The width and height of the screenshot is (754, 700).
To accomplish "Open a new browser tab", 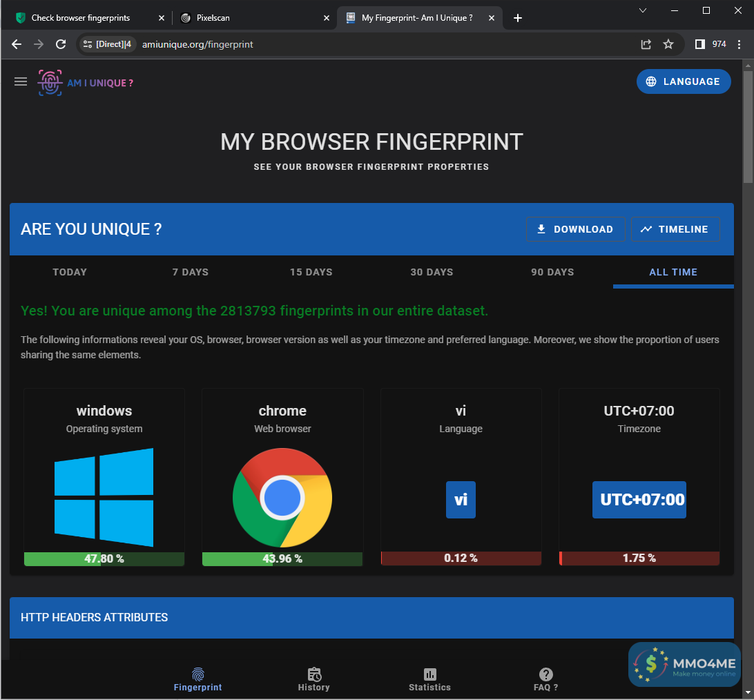I will 517,18.
